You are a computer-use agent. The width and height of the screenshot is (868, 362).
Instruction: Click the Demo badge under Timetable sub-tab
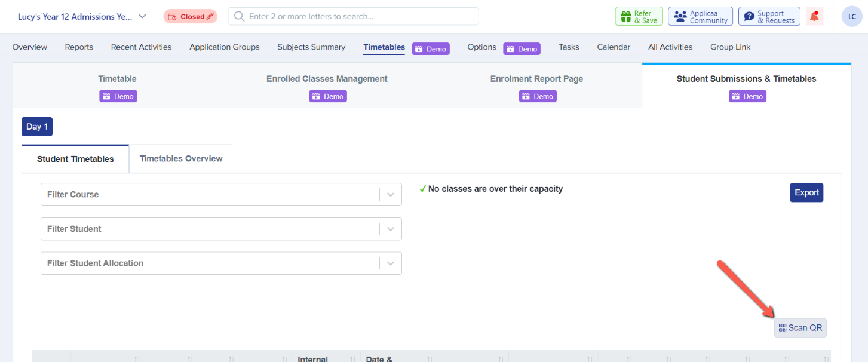pyautogui.click(x=118, y=96)
